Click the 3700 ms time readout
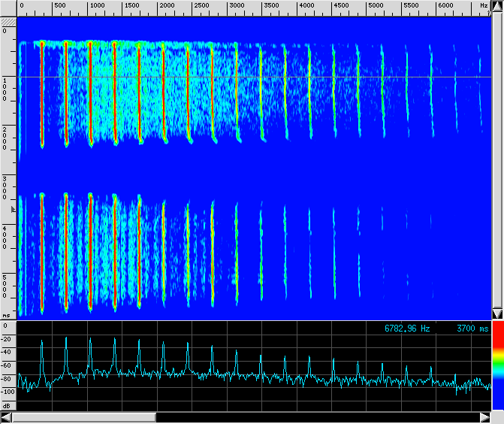The height and width of the screenshot is (424, 504). tap(472, 329)
